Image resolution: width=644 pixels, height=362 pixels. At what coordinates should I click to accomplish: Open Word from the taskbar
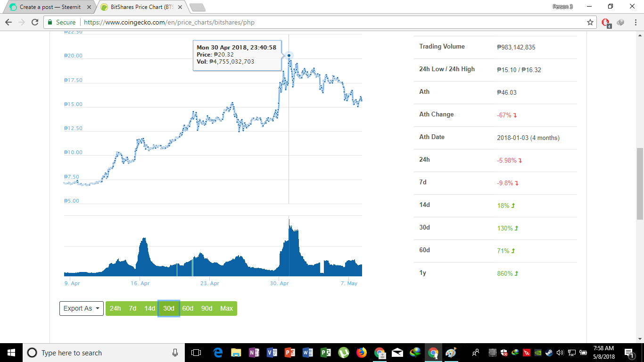308,353
